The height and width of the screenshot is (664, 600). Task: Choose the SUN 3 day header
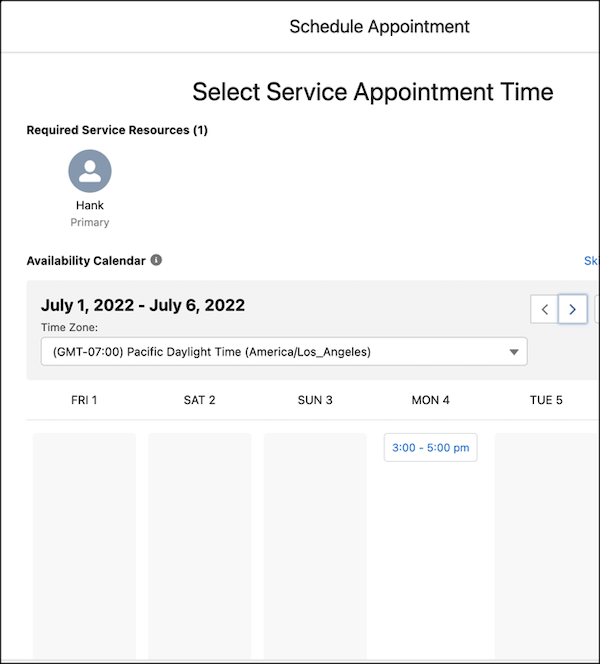click(x=315, y=400)
